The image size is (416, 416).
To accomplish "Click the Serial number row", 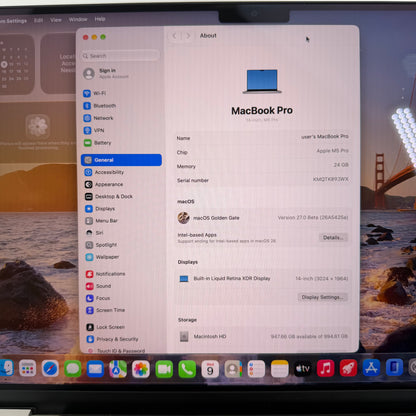I will tap(263, 180).
